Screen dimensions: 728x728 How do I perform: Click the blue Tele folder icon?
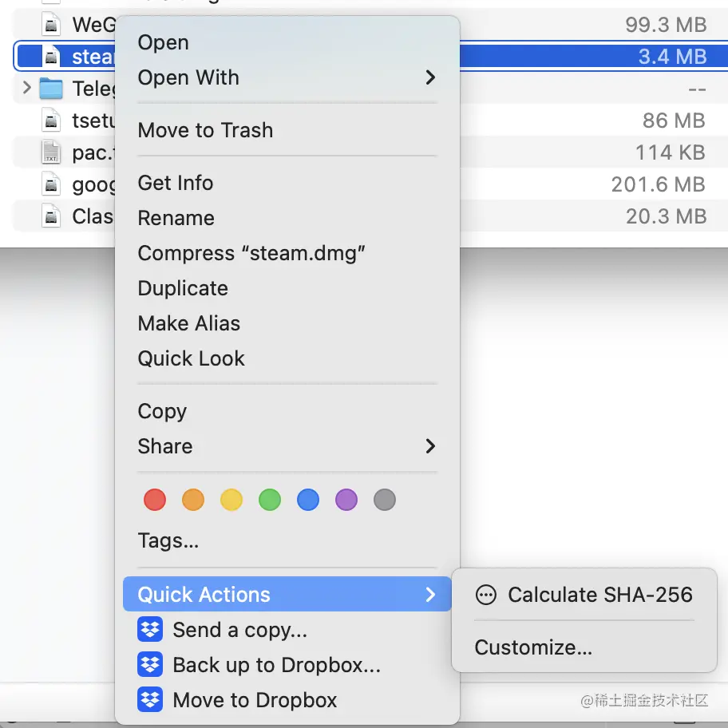coord(51,89)
